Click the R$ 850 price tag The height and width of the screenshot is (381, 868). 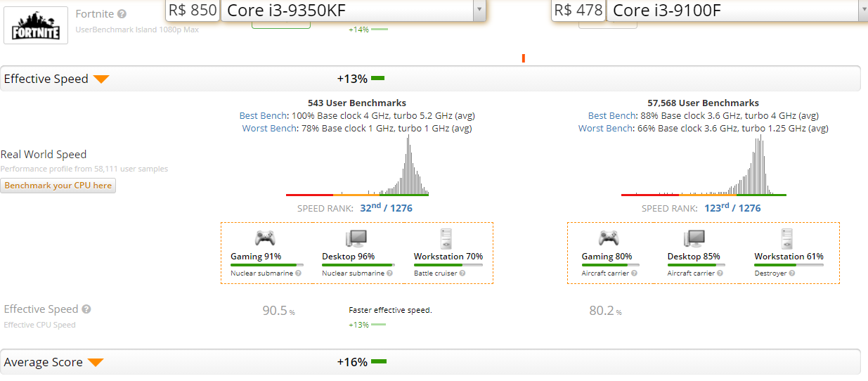(192, 10)
